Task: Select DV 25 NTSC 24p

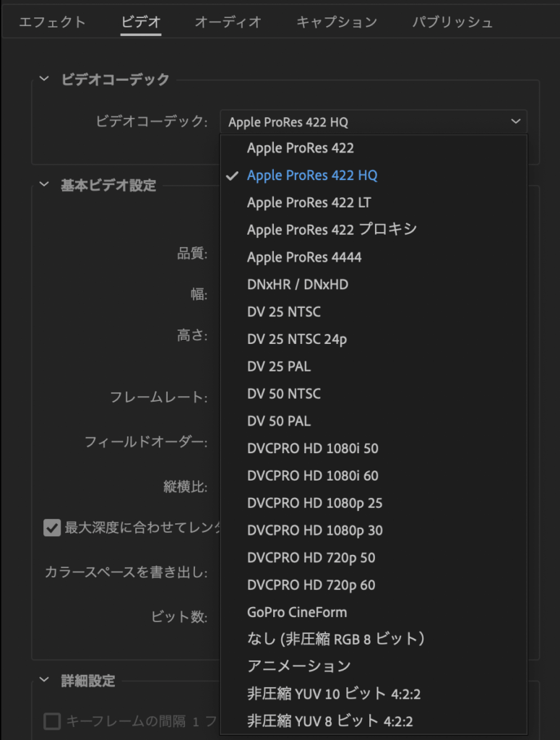Action: tap(374, 340)
